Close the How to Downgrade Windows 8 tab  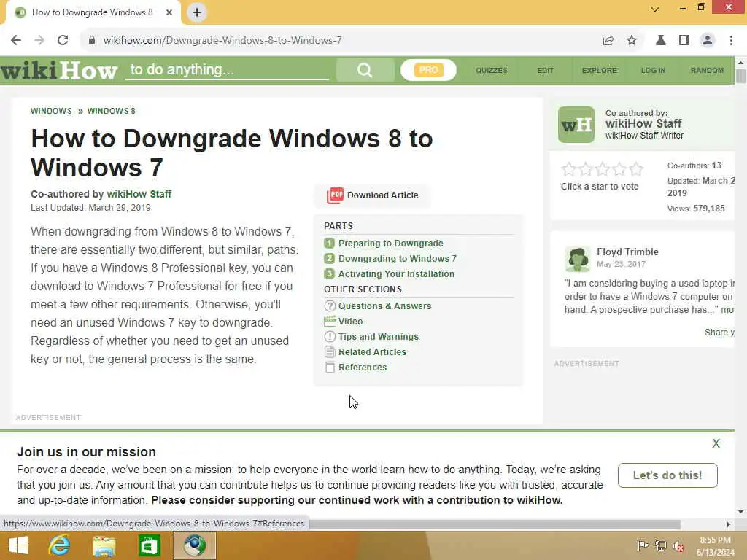point(169,12)
